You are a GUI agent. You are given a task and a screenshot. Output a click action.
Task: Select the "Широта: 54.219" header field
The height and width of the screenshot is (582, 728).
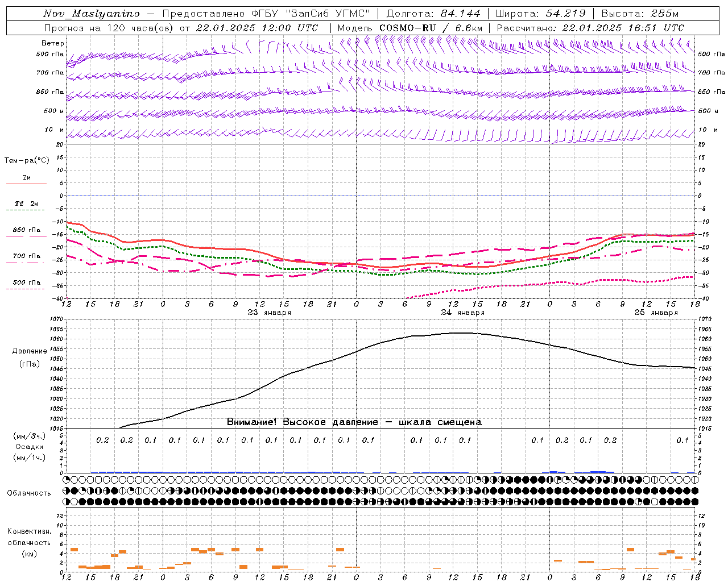(541, 14)
